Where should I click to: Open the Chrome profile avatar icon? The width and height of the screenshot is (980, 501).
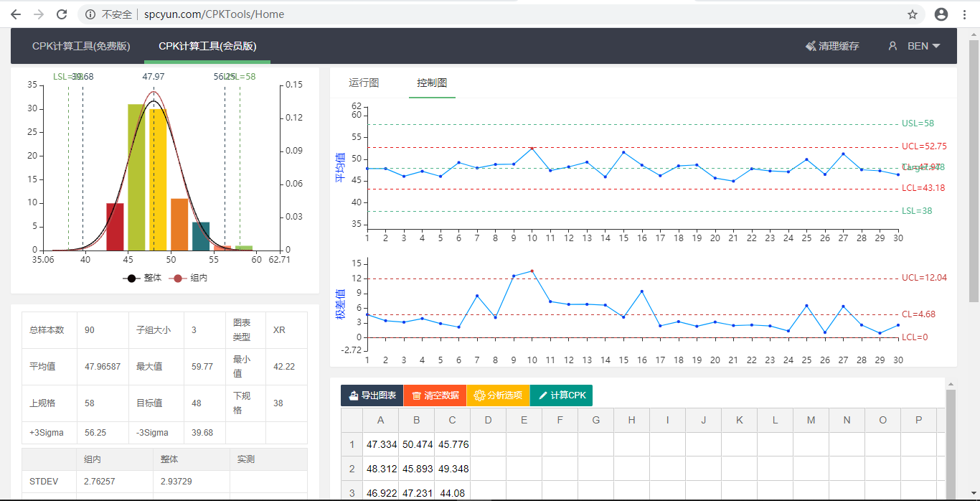pos(941,14)
